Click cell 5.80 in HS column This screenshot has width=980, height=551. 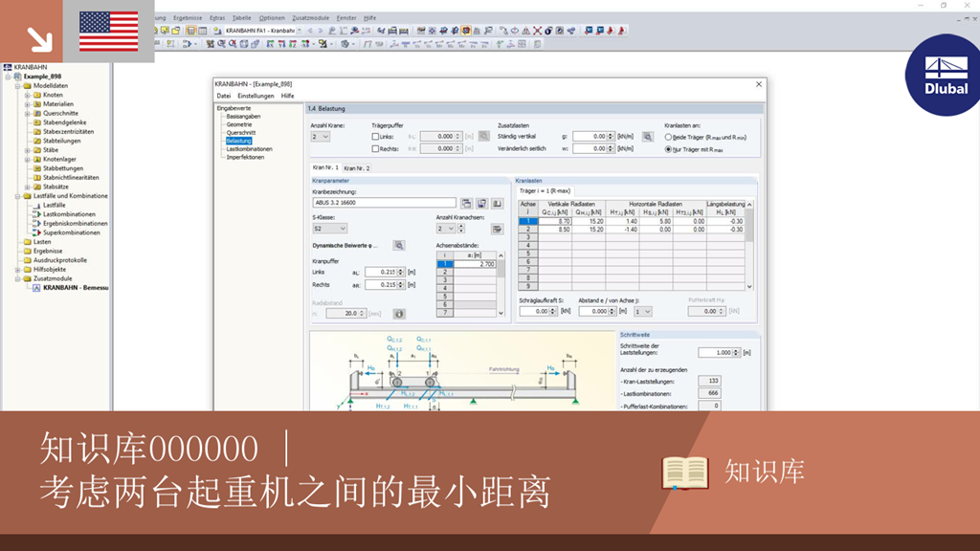pos(656,221)
